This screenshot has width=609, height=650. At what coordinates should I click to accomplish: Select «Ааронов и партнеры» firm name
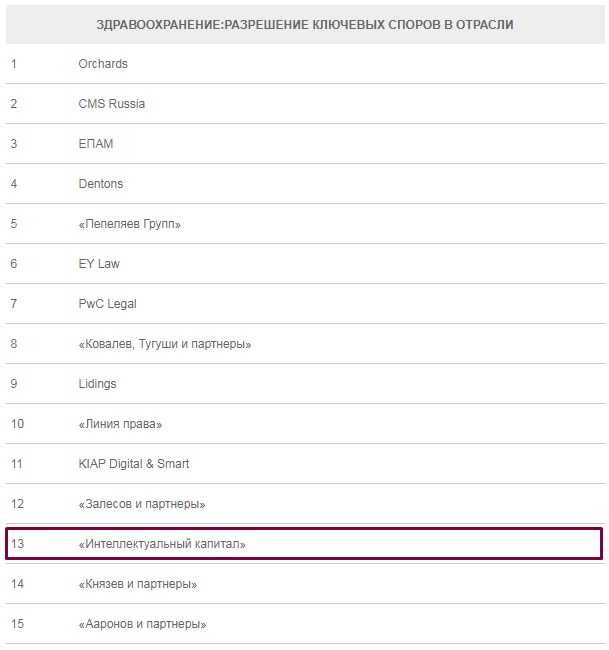pyautogui.click(x=142, y=624)
